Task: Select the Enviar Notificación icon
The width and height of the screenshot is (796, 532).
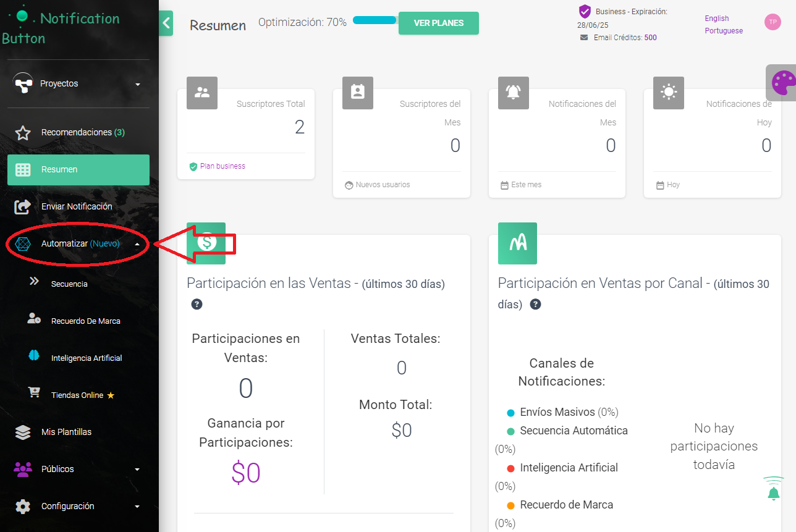Action: pos(22,206)
